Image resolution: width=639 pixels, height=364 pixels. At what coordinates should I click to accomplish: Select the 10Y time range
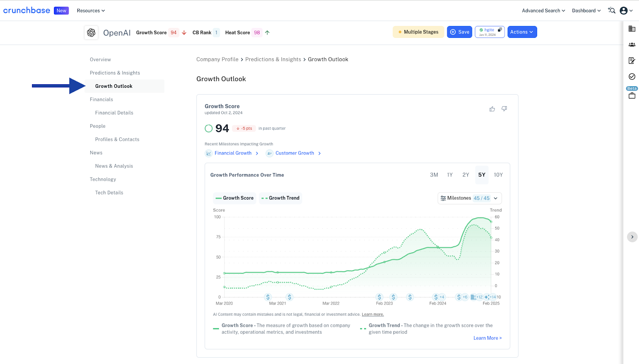(x=498, y=175)
